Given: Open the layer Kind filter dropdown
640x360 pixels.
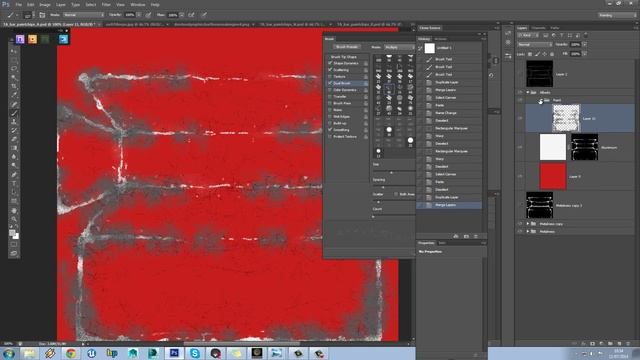Looking at the screenshot, I should 529,36.
